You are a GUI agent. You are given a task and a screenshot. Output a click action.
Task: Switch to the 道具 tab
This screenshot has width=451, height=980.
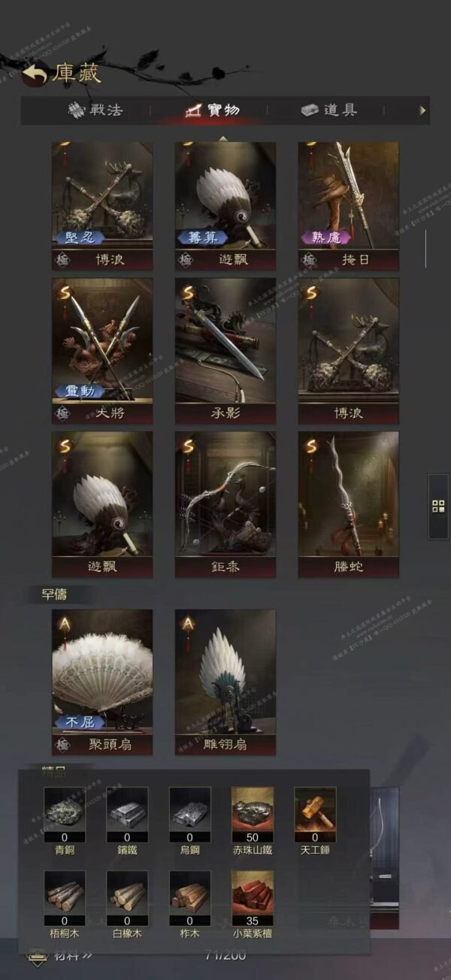tap(329, 110)
